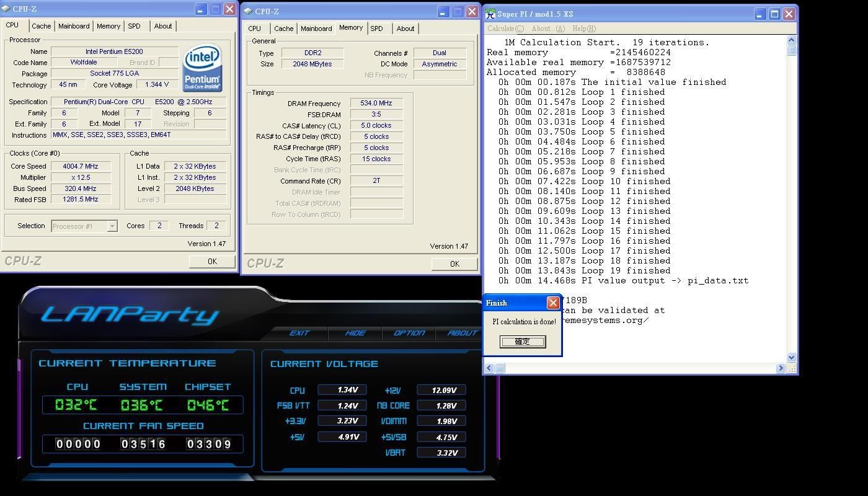Click OK in the left CPU-Z window

click(x=212, y=261)
